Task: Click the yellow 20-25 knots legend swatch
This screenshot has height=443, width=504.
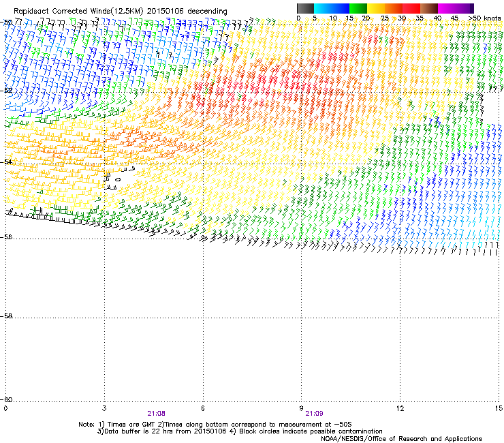Action: click(x=376, y=8)
